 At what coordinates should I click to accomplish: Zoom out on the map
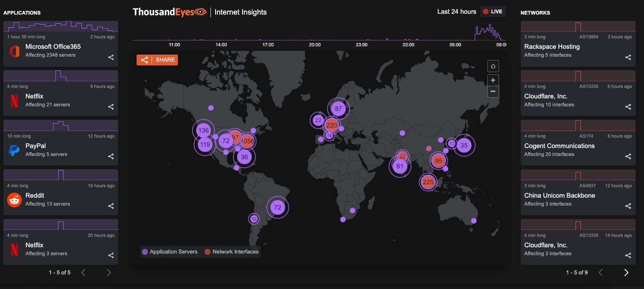[x=493, y=91]
